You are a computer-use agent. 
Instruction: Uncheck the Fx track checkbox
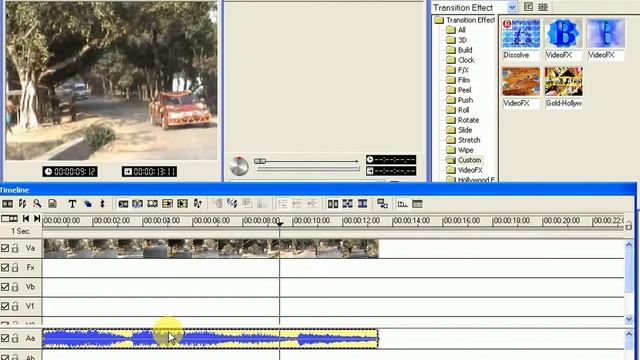coord(5,268)
